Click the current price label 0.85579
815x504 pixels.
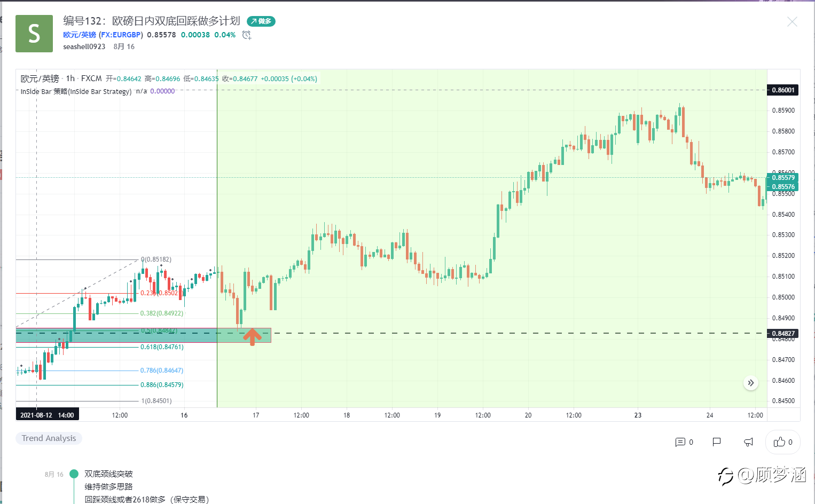[783, 178]
